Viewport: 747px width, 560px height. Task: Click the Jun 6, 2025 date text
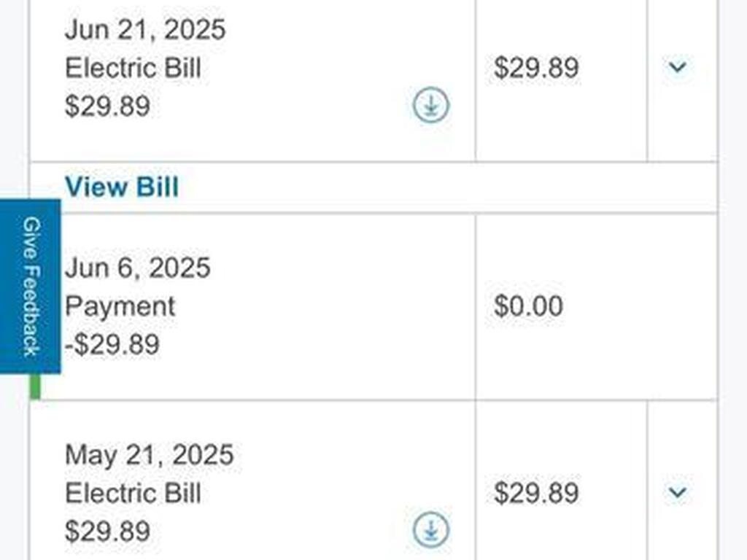(137, 268)
